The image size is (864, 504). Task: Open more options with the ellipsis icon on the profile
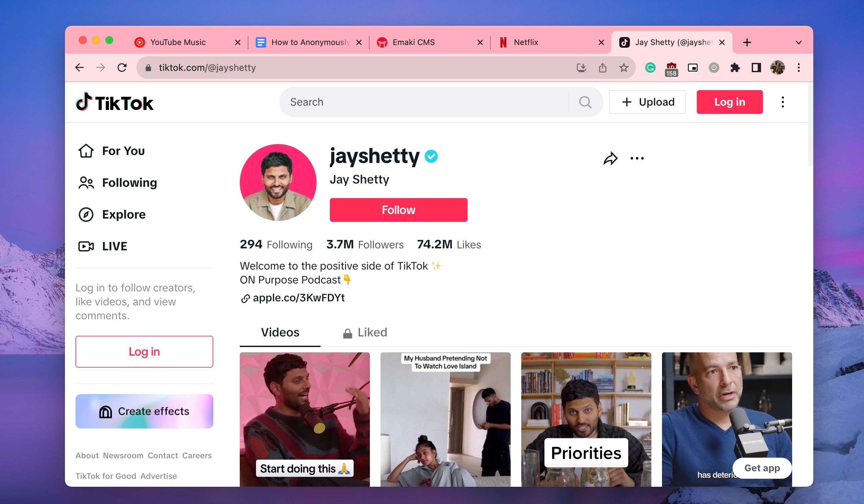coord(637,158)
